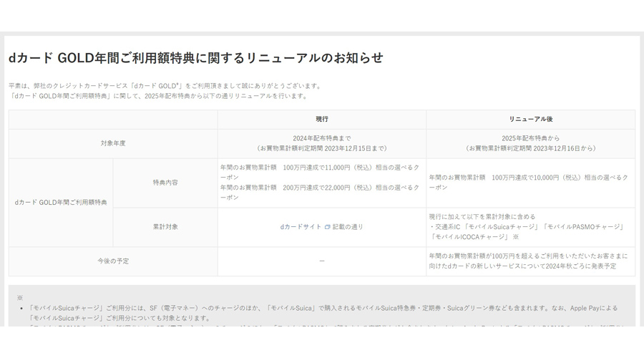Select the 今後の予定 row label

coord(113,261)
